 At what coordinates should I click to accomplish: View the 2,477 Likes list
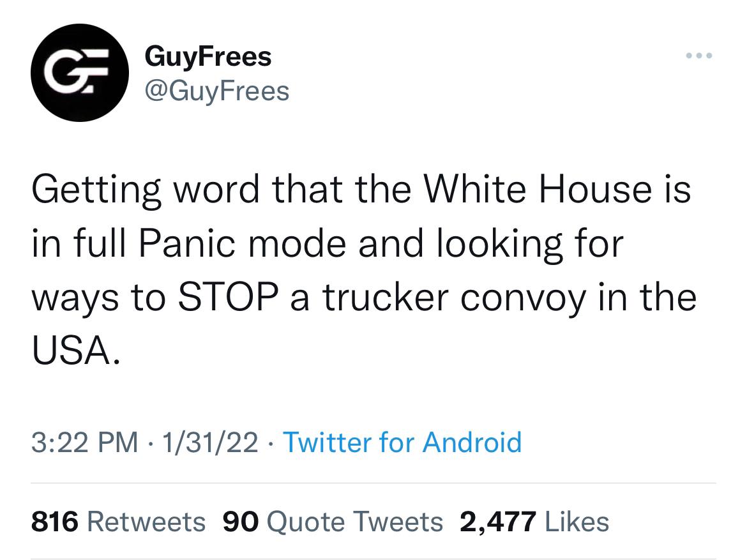(534, 521)
